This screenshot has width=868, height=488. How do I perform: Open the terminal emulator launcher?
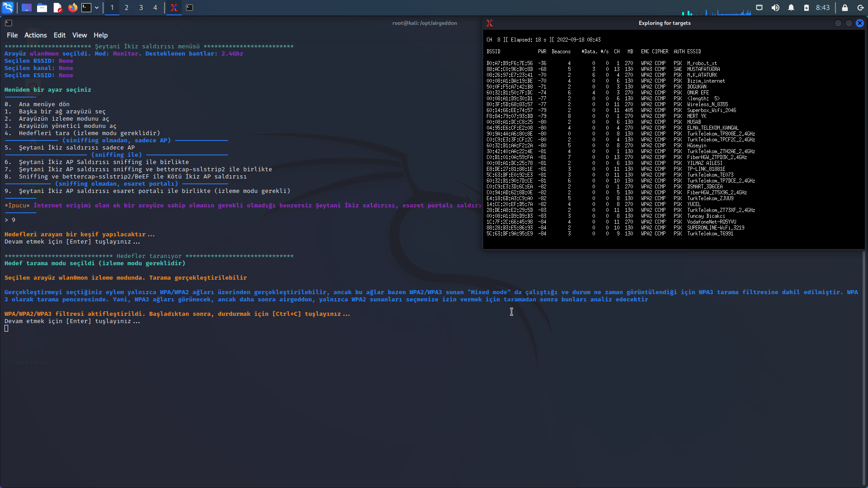[86, 8]
